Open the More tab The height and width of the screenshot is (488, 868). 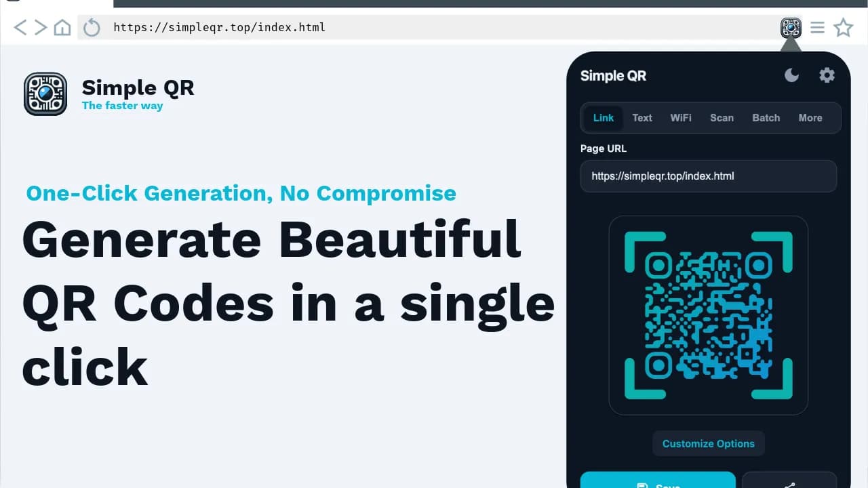point(810,118)
